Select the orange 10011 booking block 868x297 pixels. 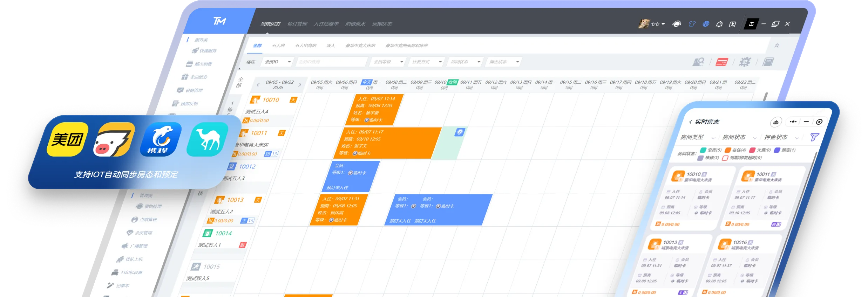(388, 143)
